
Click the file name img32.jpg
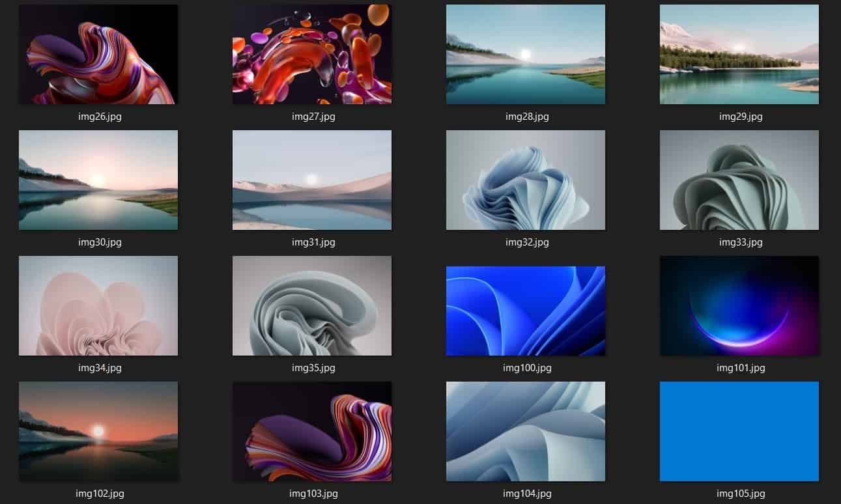[527, 242]
